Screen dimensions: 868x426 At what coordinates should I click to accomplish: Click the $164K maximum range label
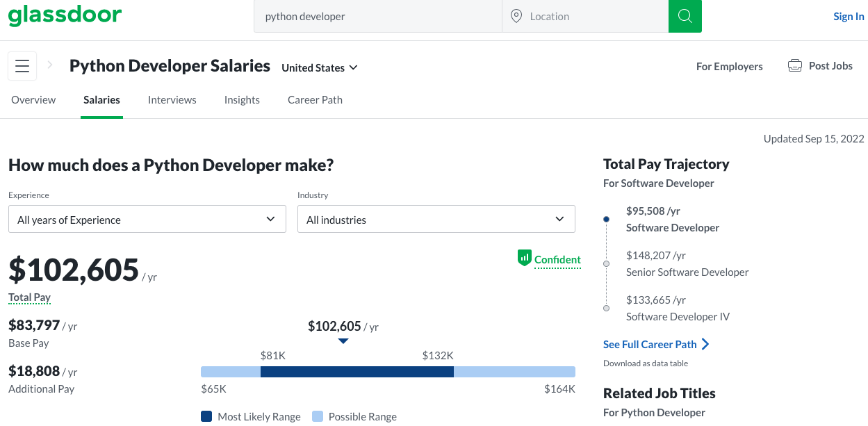pyautogui.click(x=559, y=388)
